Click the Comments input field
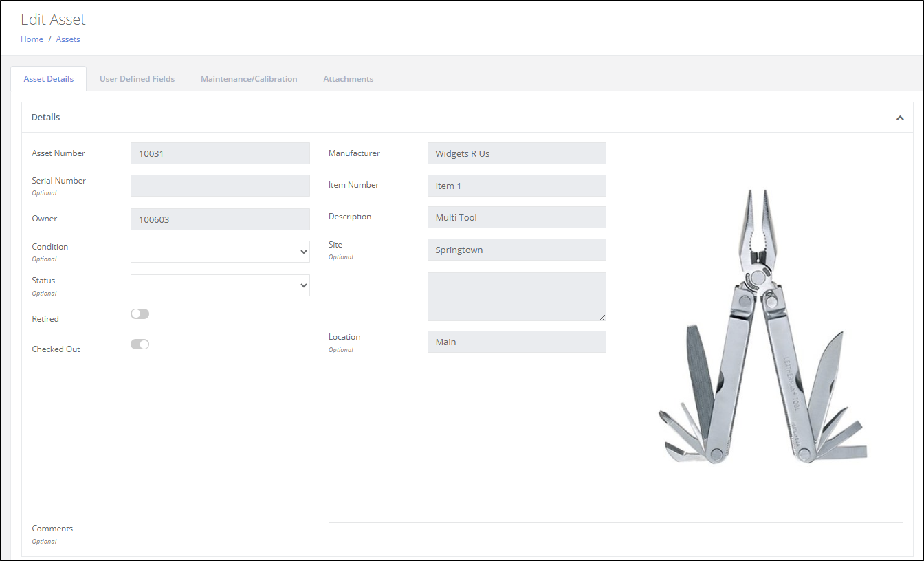Screen dimensions: 924x561 (616, 533)
